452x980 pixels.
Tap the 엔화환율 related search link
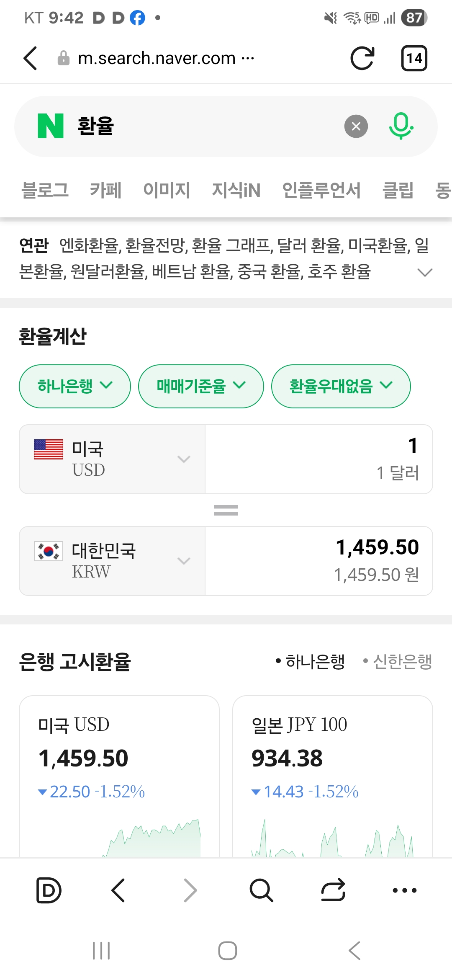pos(90,245)
